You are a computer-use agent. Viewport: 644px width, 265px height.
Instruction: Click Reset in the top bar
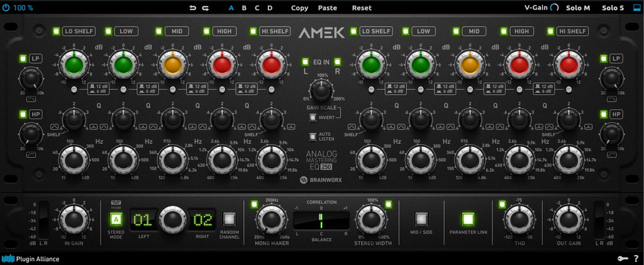point(362,8)
